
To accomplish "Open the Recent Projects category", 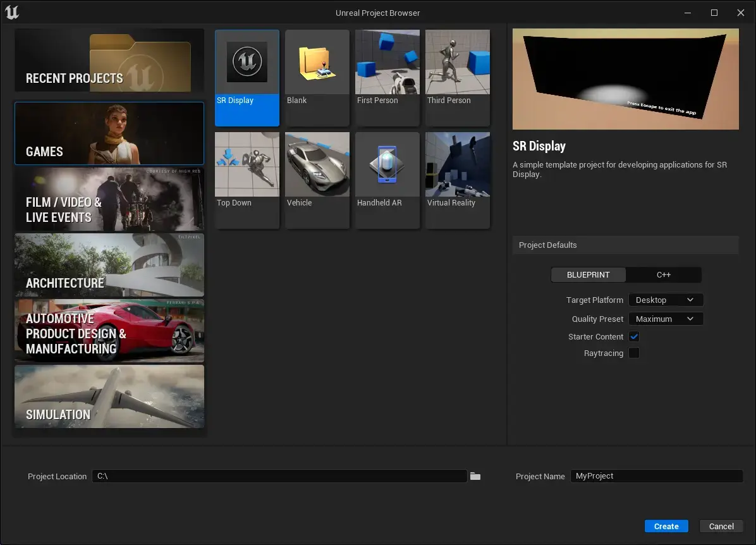I will click(109, 61).
